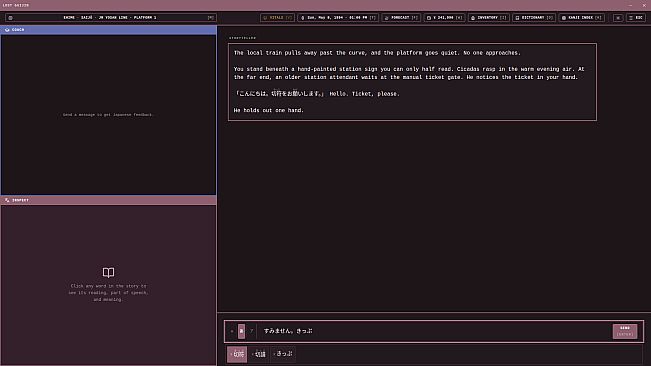
Task: Open the yen money balance
Action: click(x=444, y=18)
